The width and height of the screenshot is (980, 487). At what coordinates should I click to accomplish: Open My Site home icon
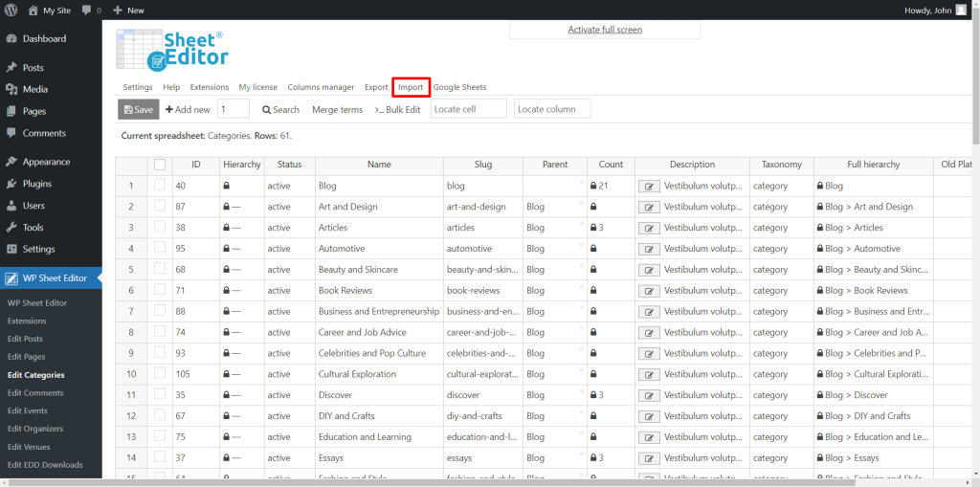coord(33,10)
